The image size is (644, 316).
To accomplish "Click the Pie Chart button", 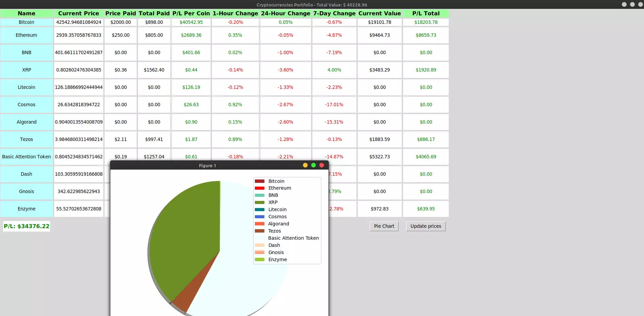I will coord(384,226).
